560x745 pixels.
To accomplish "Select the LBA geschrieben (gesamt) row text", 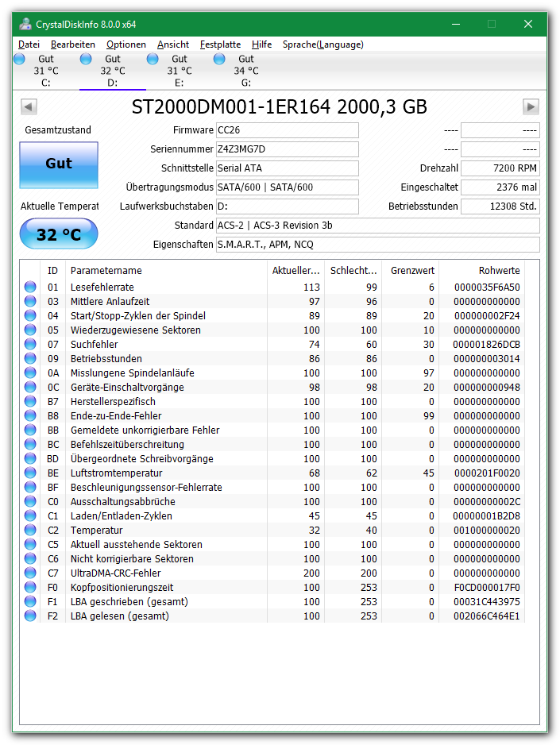I will [129, 601].
